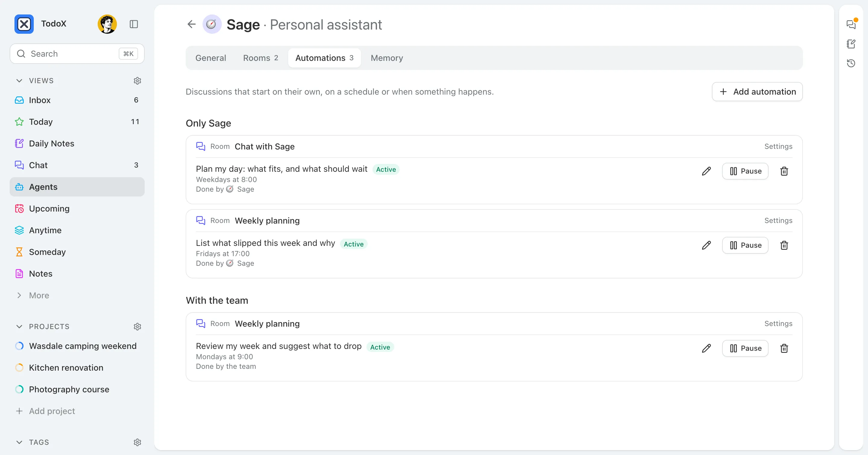Collapse the sidebar with the panel icon
This screenshot has height=455, width=868.
pyautogui.click(x=134, y=24)
